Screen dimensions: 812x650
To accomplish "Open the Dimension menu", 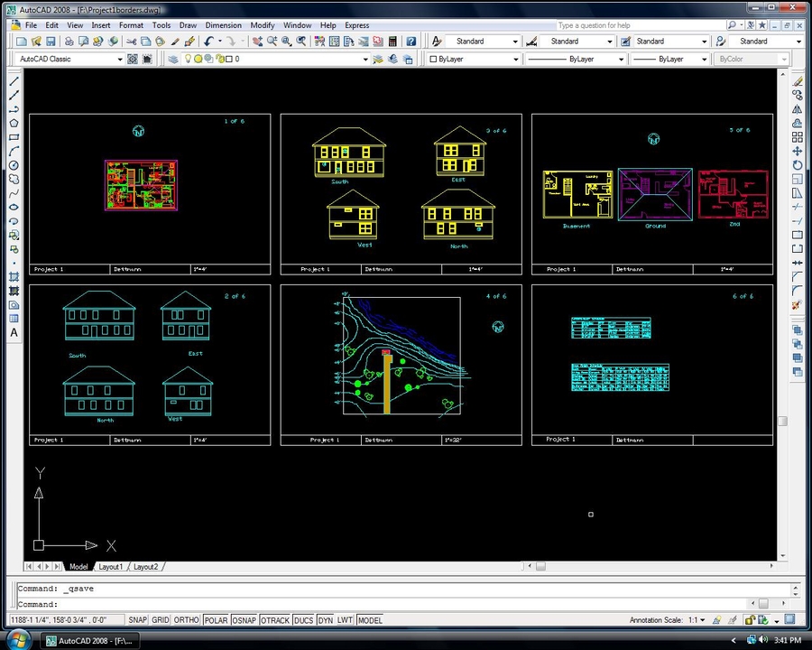I will pyautogui.click(x=223, y=25).
